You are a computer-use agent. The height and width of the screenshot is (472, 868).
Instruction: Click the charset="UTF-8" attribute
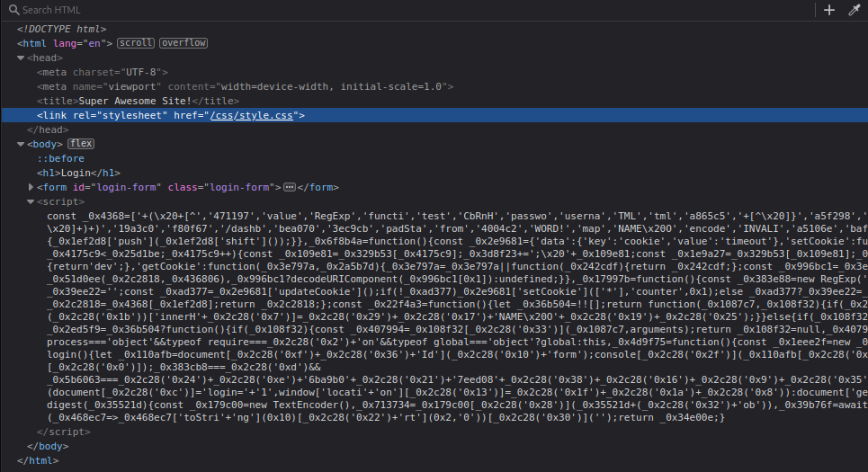pos(117,72)
